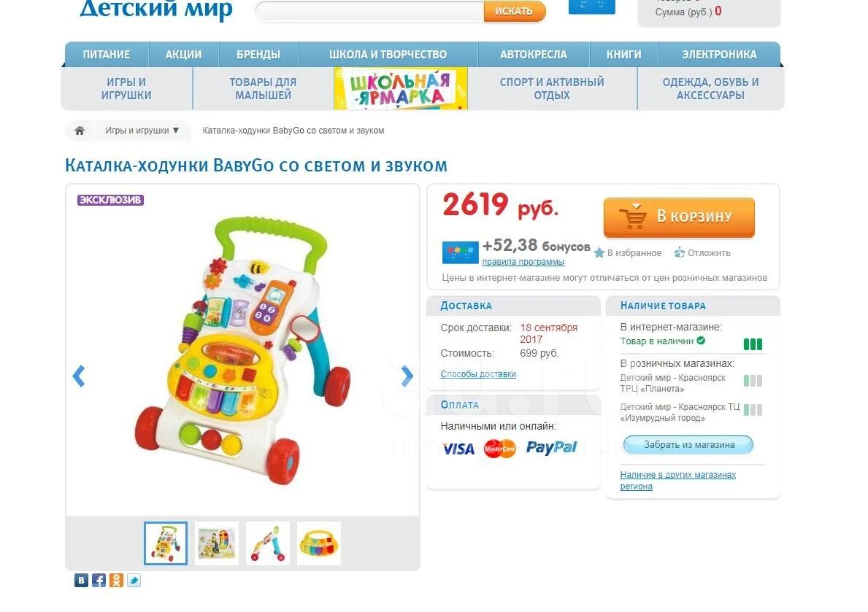Add to favorites with star icon
Screen dimensions: 868x612
[x=599, y=253]
